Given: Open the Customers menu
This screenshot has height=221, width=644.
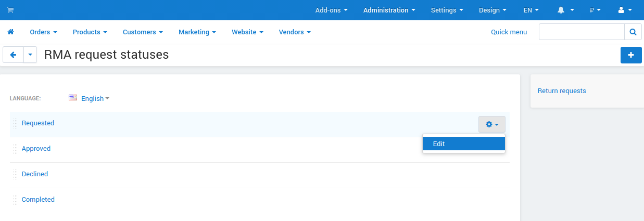Looking at the screenshot, I should [x=143, y=32].
